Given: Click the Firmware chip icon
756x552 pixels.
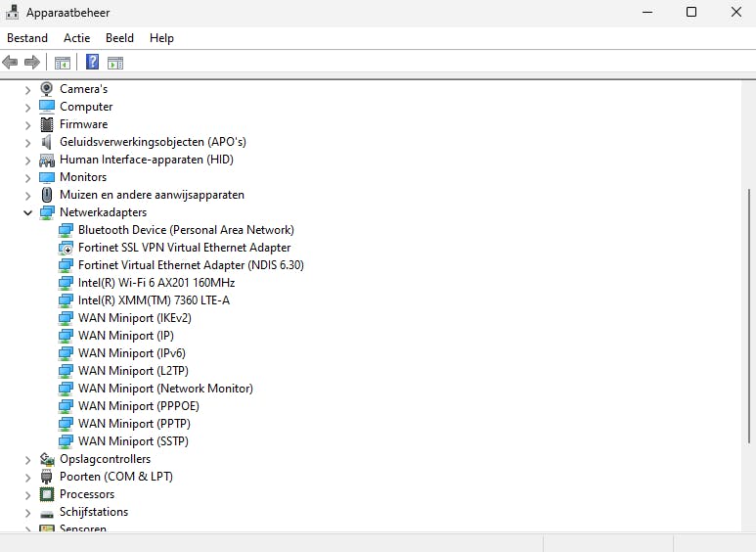Looking at the screenshot, I should tap(47, 124).
